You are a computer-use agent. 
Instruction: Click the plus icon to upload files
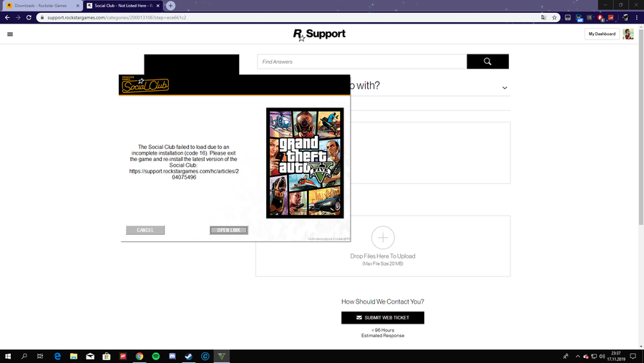(x=383, y=238)
